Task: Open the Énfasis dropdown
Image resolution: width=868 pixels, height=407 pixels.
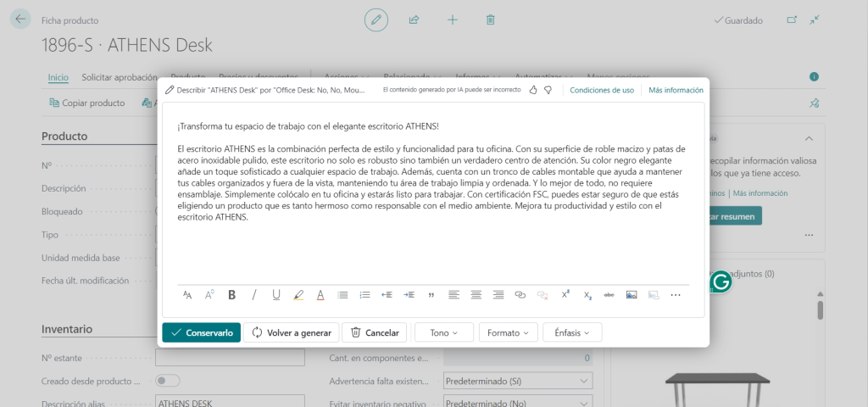Action: coord(572,332)
